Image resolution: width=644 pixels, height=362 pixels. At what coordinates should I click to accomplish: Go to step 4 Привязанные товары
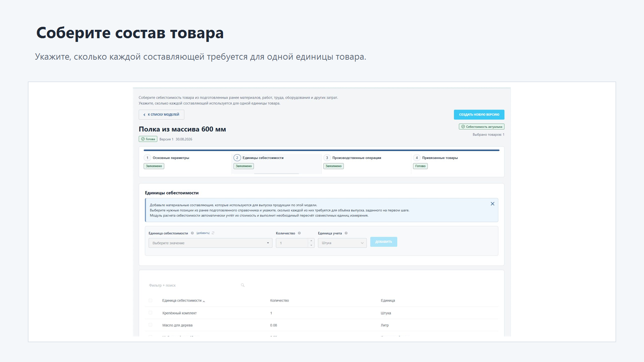click(440, 158)
